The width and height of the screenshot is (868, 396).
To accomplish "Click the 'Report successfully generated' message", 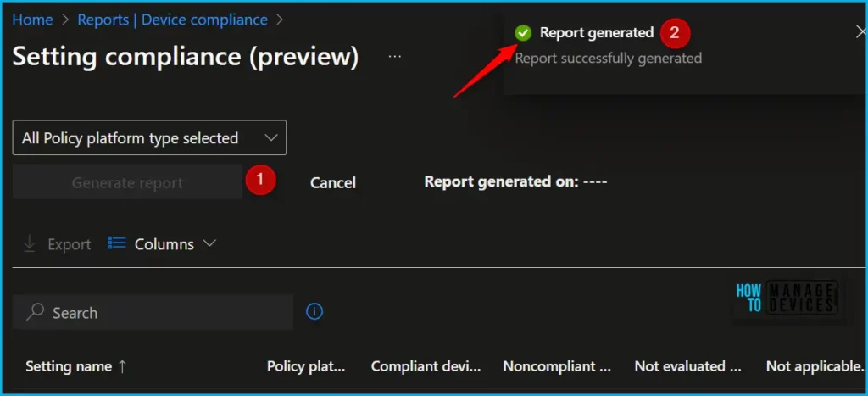I will pyautogui.click(x=609, y=58).
